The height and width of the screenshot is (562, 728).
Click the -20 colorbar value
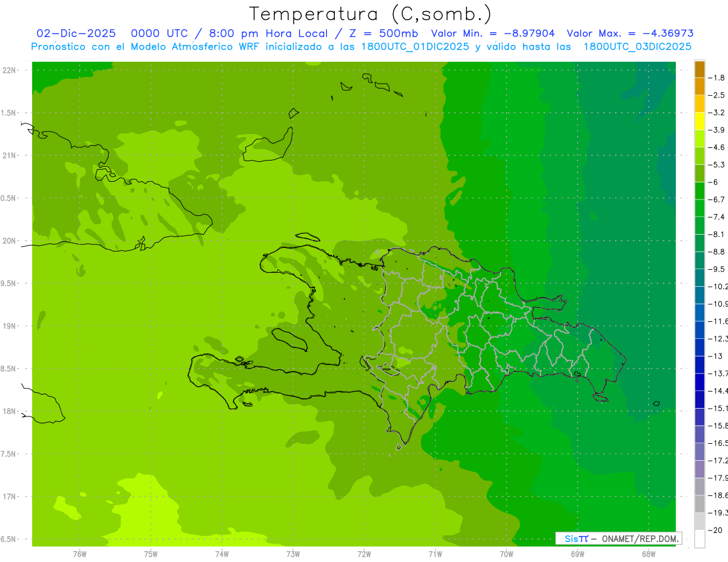pyautogui.click(x=715, y=530)
